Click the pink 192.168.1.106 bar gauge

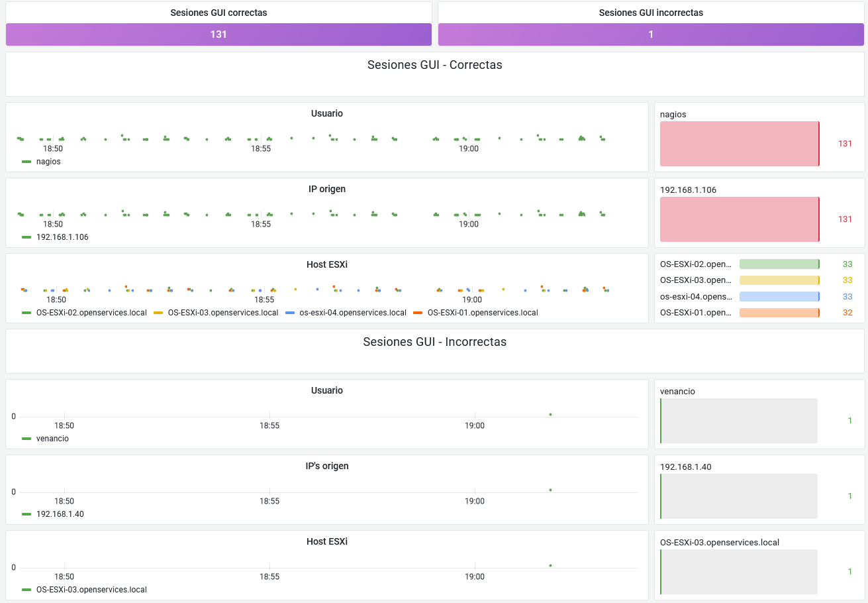click(x=740, y=219)
